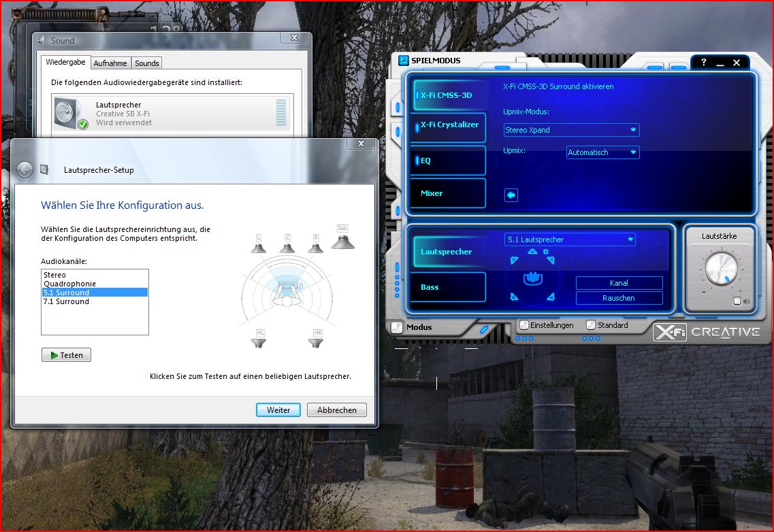Screen dimensions: 774x532
Task: Click the front-right speaker icon in Creative speaker layout
Action: click(x=551, y=260)
